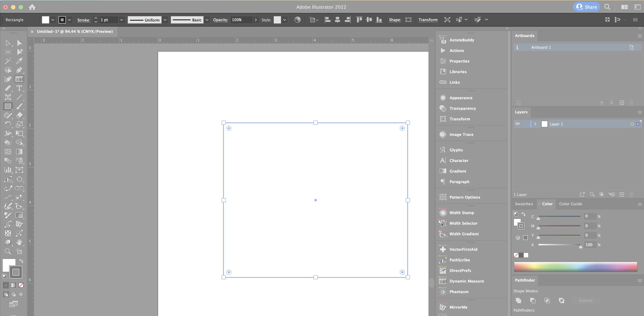Open the Image Trace panel

coord(461,134)
